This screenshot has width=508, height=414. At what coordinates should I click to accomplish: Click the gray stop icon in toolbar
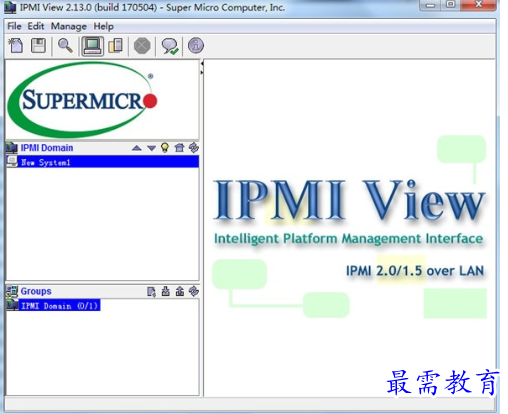[142, 46]
